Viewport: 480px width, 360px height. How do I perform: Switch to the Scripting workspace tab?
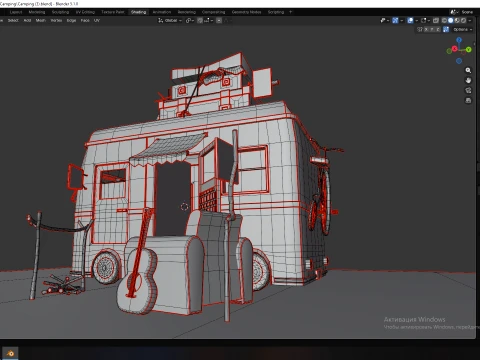(276, 12)
